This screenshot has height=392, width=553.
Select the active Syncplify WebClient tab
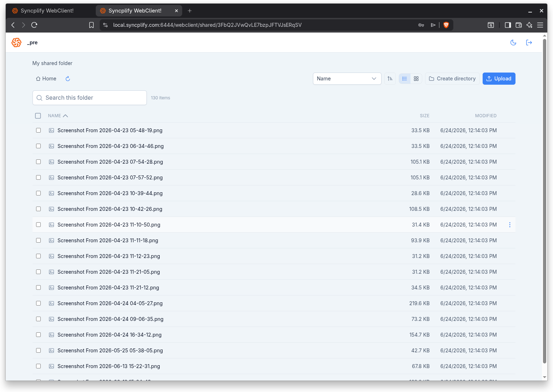[x=135, y=11]
